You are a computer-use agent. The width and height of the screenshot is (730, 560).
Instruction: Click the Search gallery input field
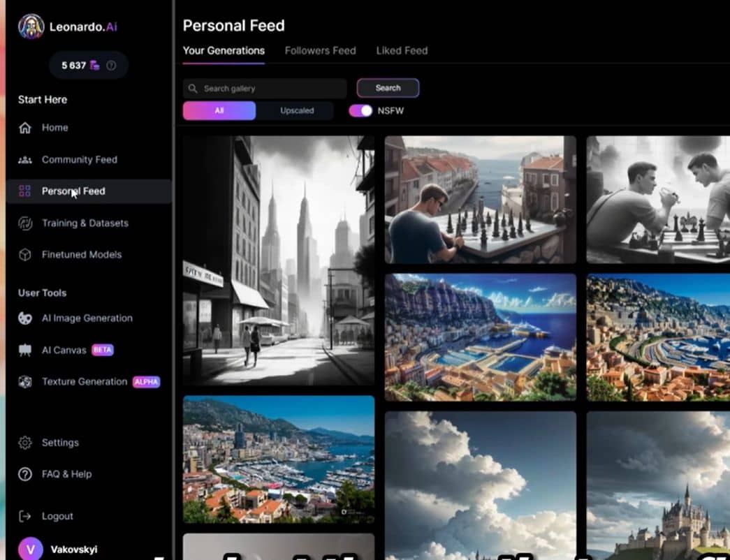click(x=269, y=89)
